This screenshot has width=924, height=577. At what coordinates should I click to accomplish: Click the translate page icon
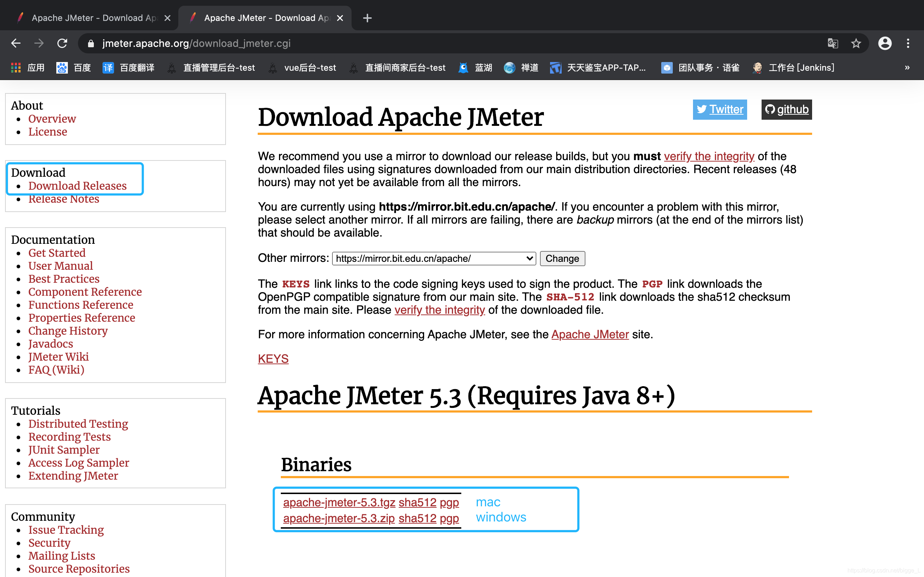(833, 43)
